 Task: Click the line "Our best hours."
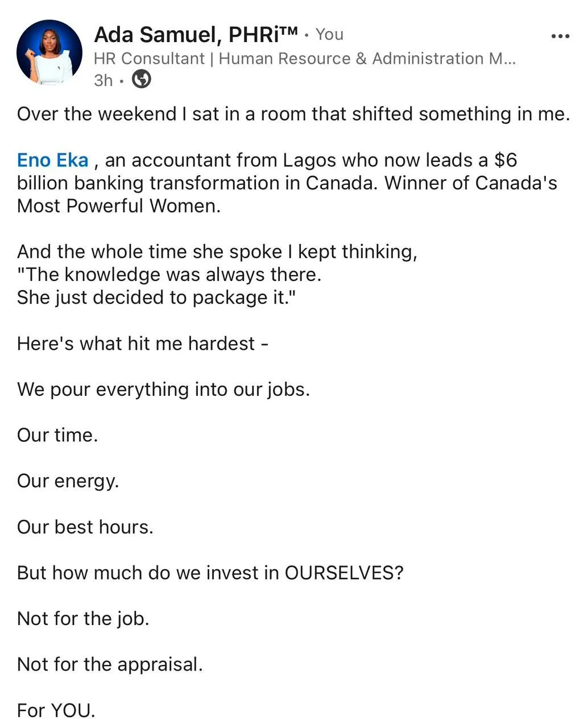pyautogui.click(x=85, y=527)
